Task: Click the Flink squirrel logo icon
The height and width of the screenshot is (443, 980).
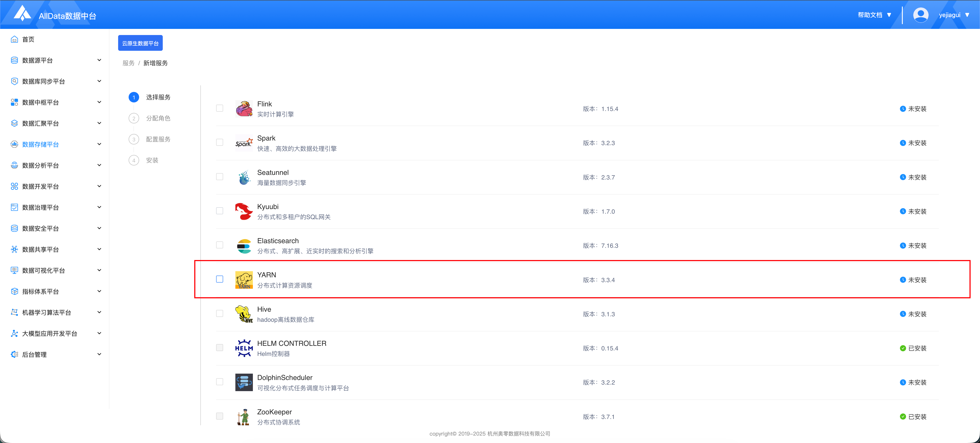Action: 244,109
